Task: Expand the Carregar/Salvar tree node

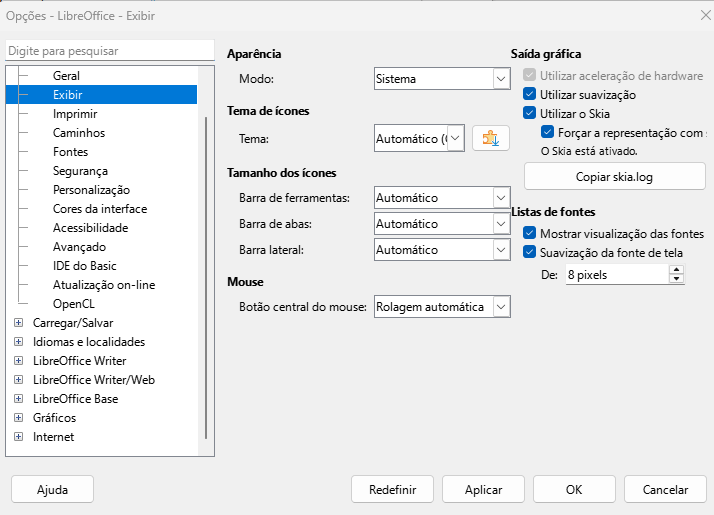Action: [x=19, y=323]
